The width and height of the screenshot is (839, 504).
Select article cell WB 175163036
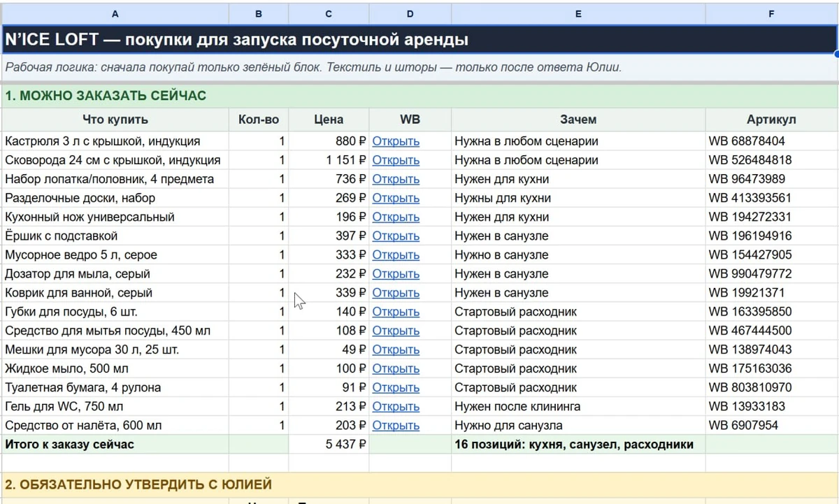(771, 368)
